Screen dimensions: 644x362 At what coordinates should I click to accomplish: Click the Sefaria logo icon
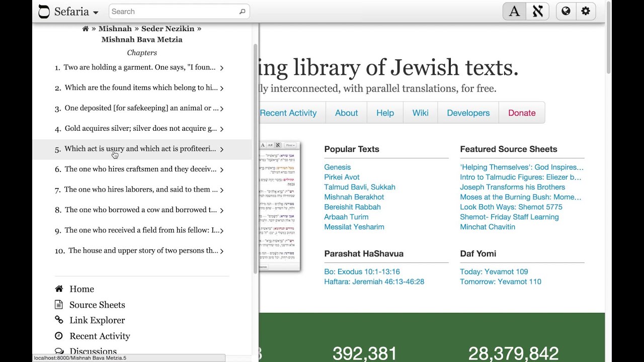coord(44,12)
